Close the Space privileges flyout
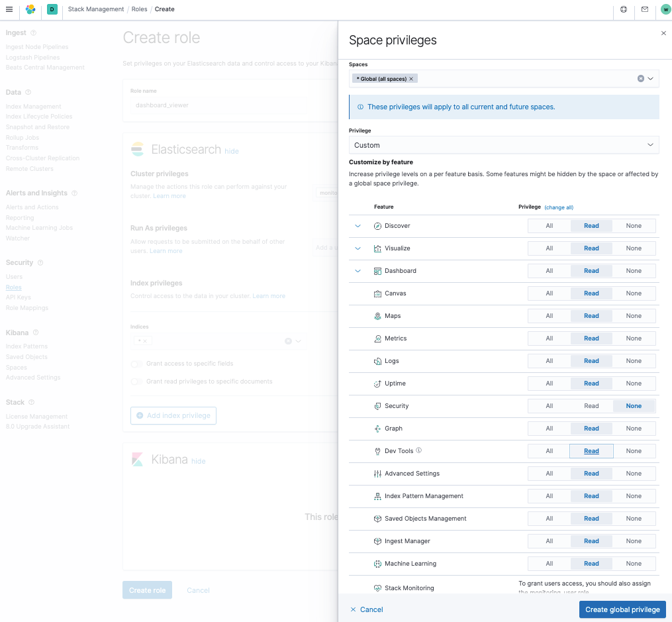 [x=663, y=33]
